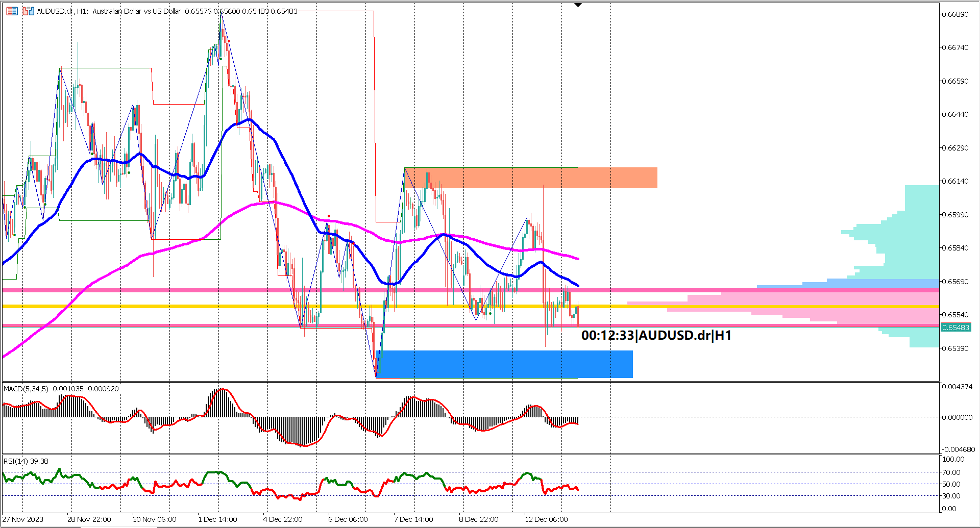980x528 pixels.
Task: Select the blue support zone rectangle
Action: coord(504,364)
